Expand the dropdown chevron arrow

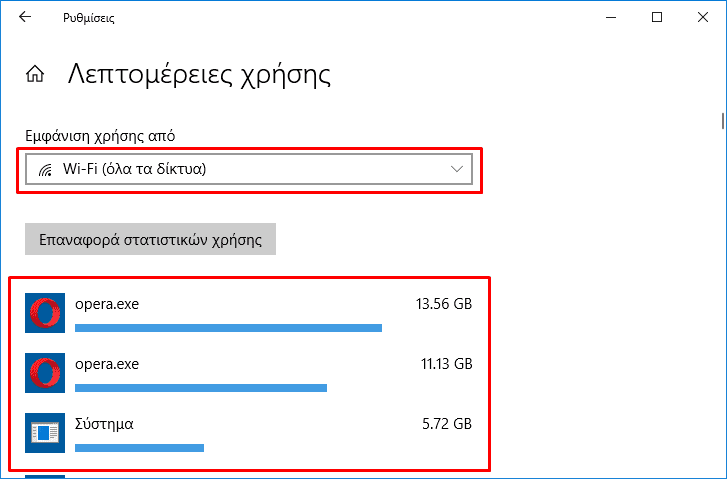457,169
